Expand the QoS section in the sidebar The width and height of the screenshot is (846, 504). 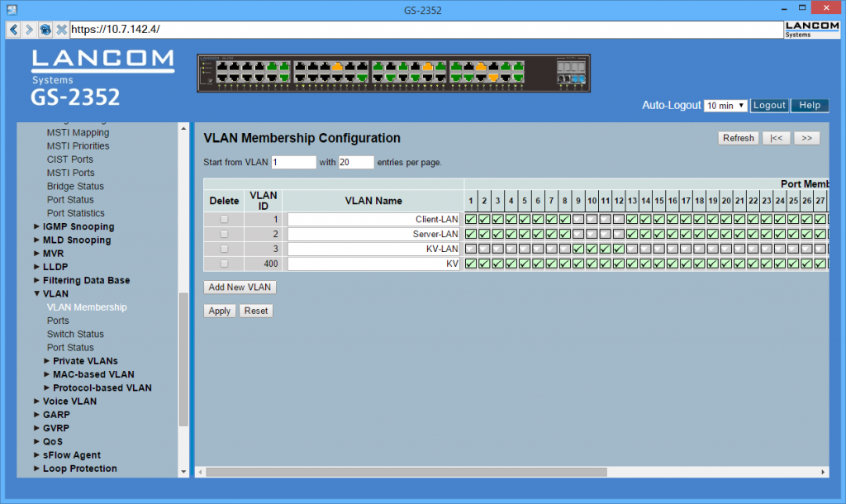click(51, 441)
